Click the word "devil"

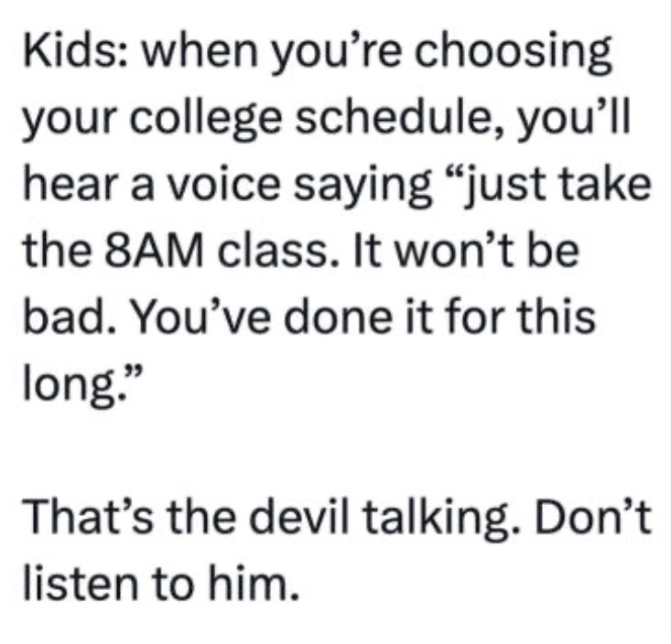[275, 519]
